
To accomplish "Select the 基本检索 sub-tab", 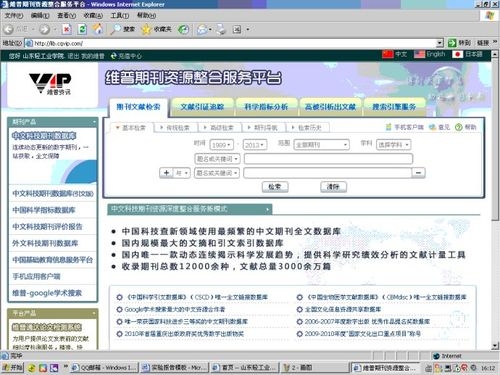I will click(131, 128).
